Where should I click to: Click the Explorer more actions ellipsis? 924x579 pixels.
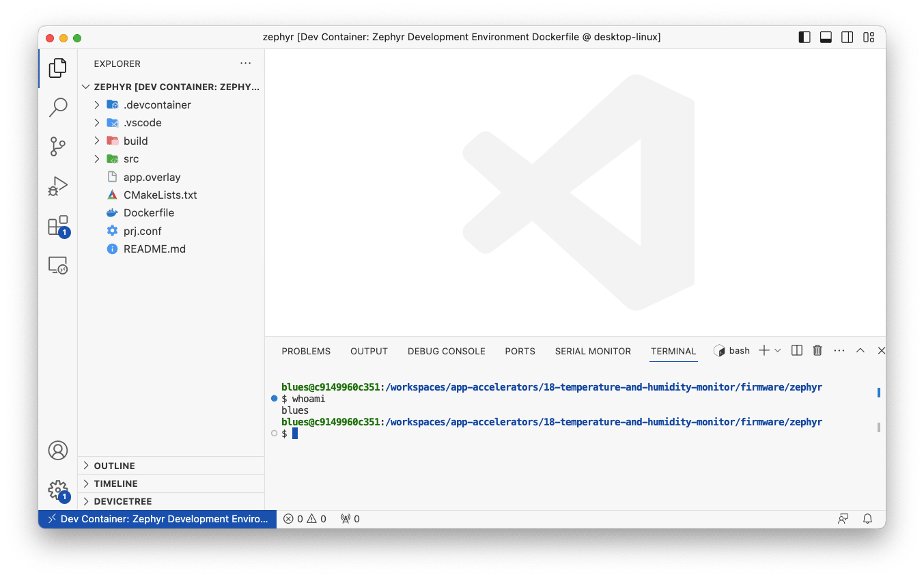[x=246, y=63]
